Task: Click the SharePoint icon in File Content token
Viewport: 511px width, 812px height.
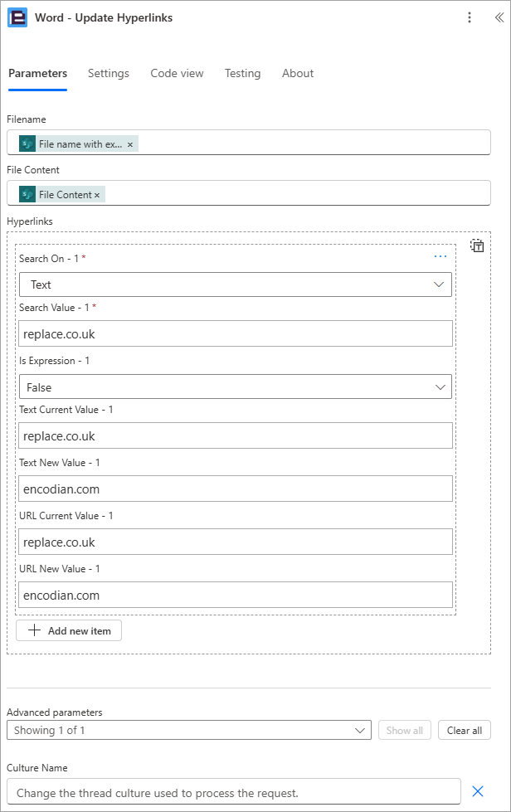Action: pyautogui.click(x=27, y=195)
